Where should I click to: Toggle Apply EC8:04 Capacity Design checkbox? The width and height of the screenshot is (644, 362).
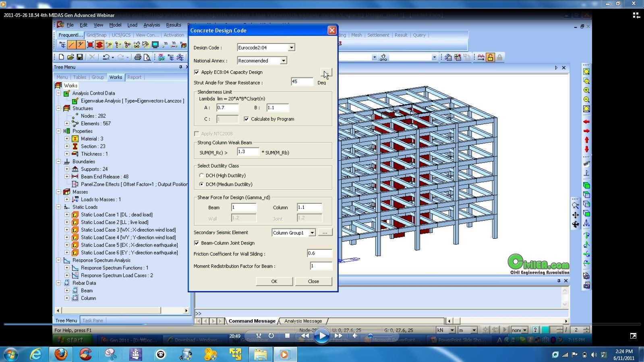coord(197,72)
